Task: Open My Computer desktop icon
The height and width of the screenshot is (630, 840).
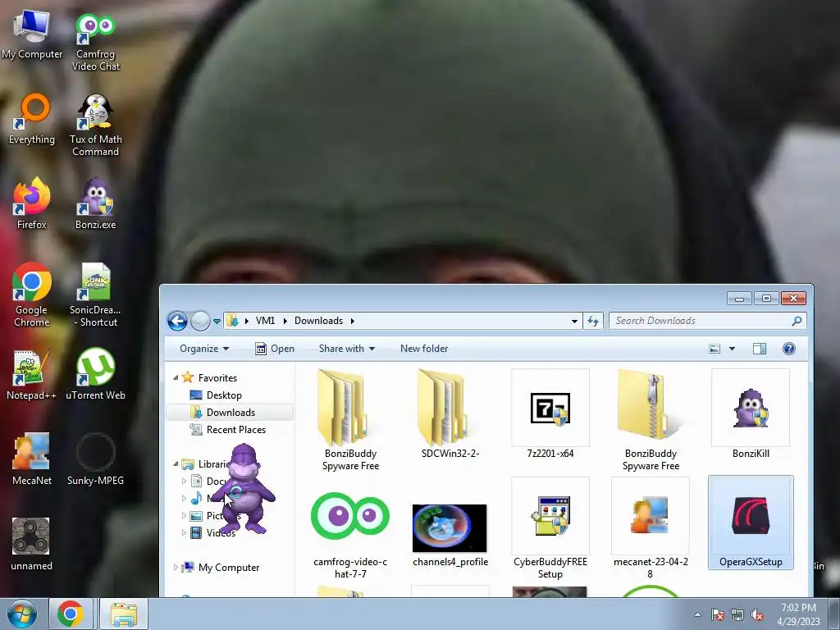Action: (32, 35)
